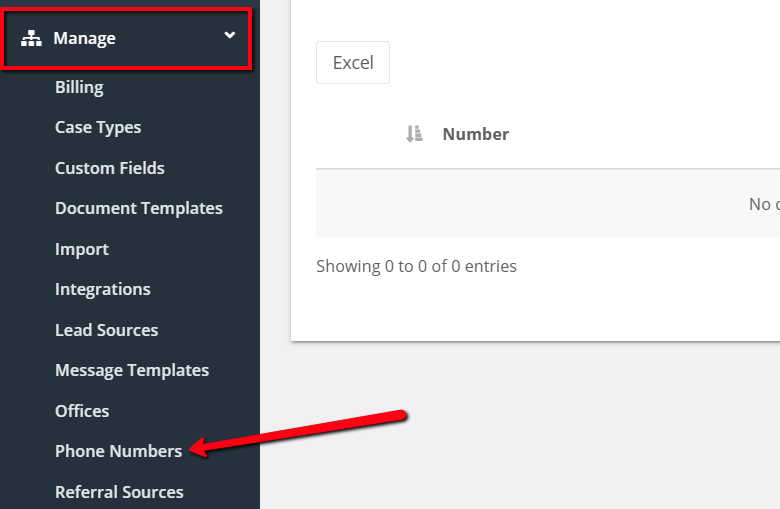Click the Manage sitemap icon

click(31, 38)
